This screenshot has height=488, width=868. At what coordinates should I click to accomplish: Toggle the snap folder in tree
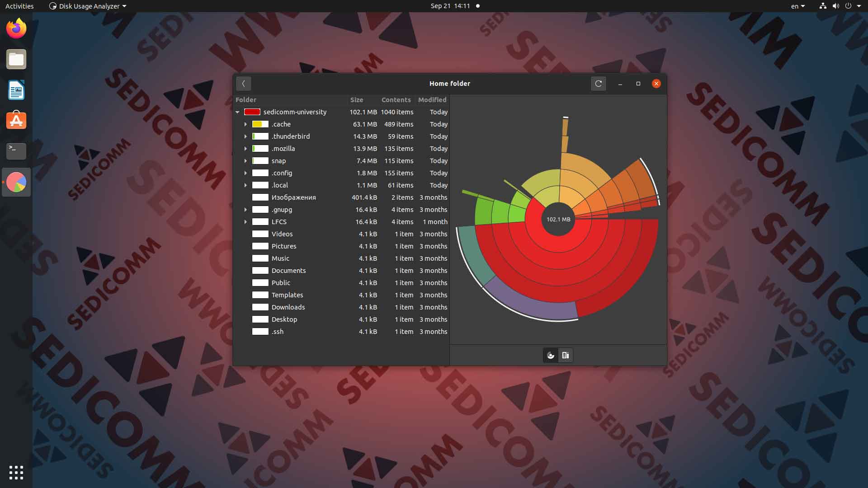(x=245, y=160)
